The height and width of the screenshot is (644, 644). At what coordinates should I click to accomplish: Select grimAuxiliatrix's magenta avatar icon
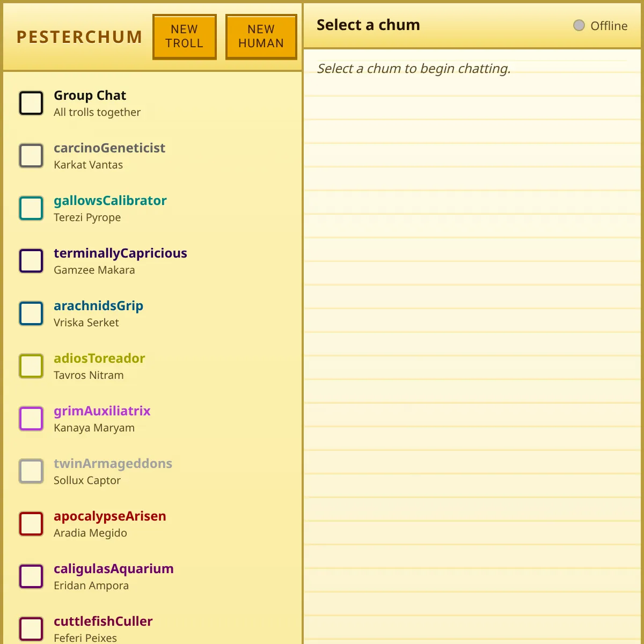(31, 419)
